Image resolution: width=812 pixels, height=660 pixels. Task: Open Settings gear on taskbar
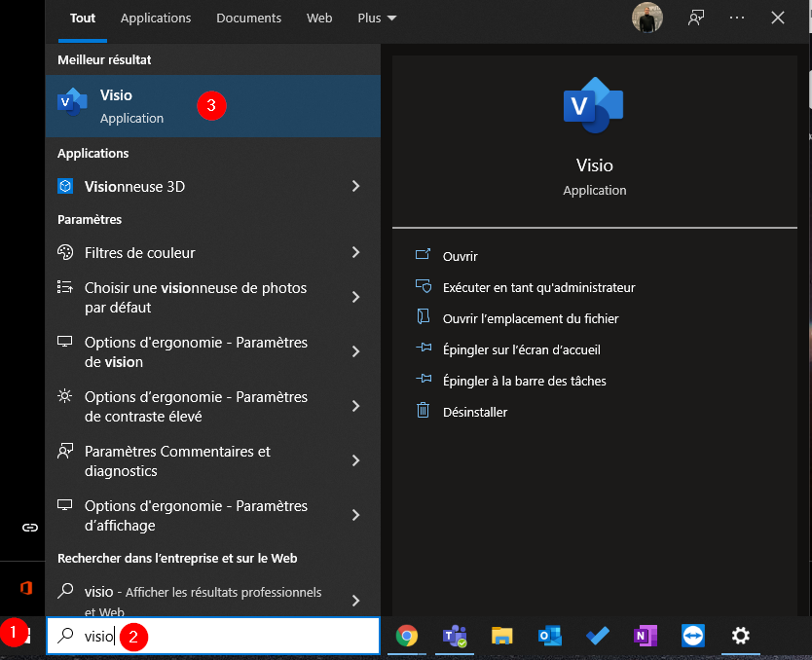[x=741, y=637]
